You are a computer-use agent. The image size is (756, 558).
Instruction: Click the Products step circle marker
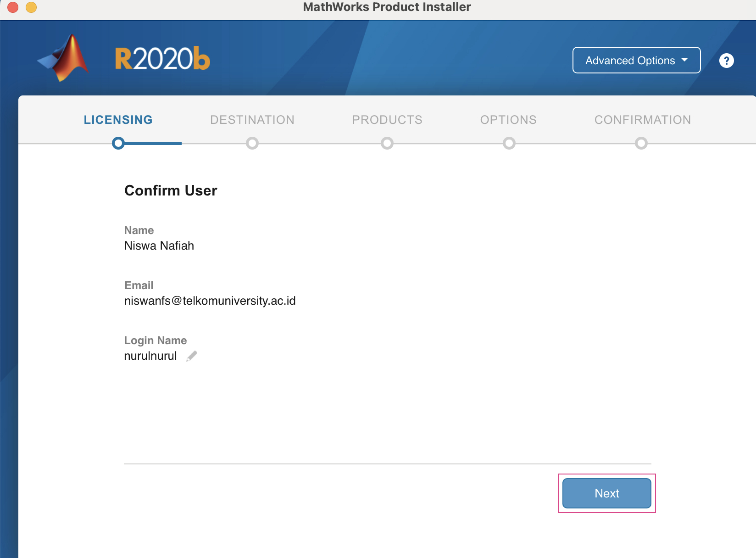click(387, 144)
